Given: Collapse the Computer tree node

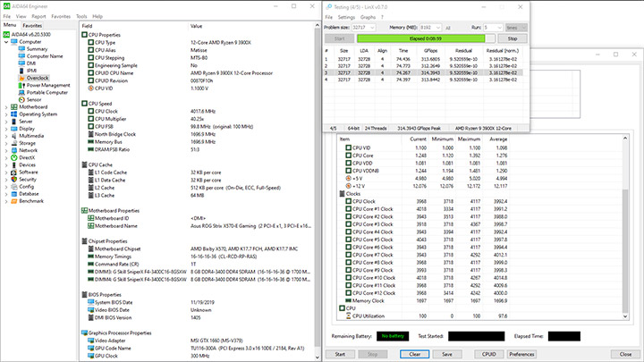Looking at the screenshot, I should coord(6,42).
